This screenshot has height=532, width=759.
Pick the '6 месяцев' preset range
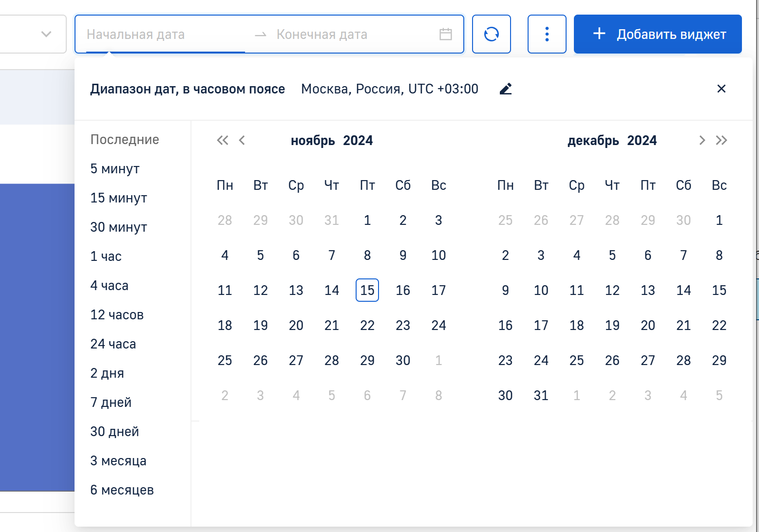coord(122,490)
